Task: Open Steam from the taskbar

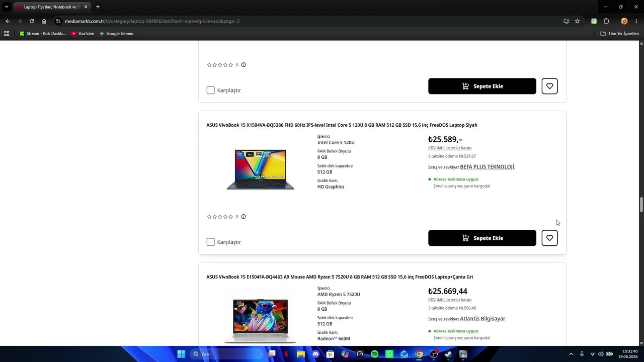Action: [x=448, y=354]
